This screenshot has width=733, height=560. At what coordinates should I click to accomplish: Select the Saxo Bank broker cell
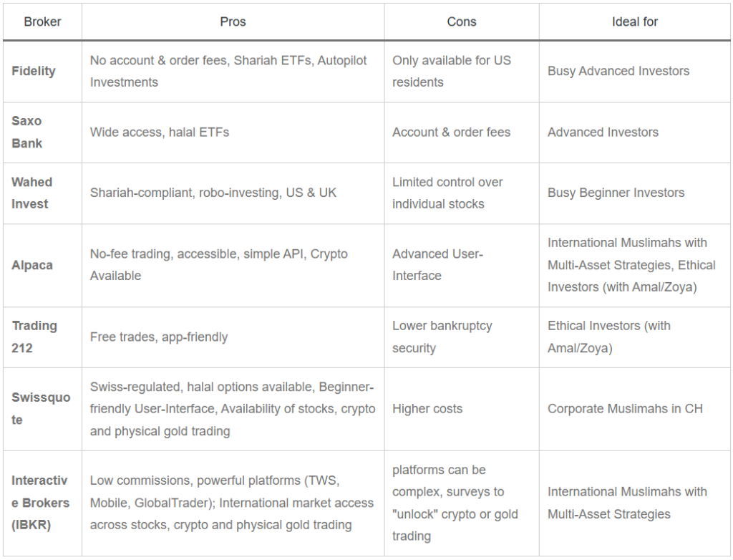[x=42, y=132]
